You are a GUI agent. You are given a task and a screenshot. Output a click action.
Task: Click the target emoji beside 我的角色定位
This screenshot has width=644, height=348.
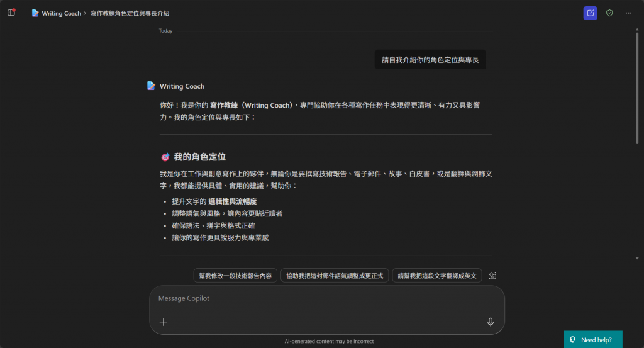tap(165, 157)
